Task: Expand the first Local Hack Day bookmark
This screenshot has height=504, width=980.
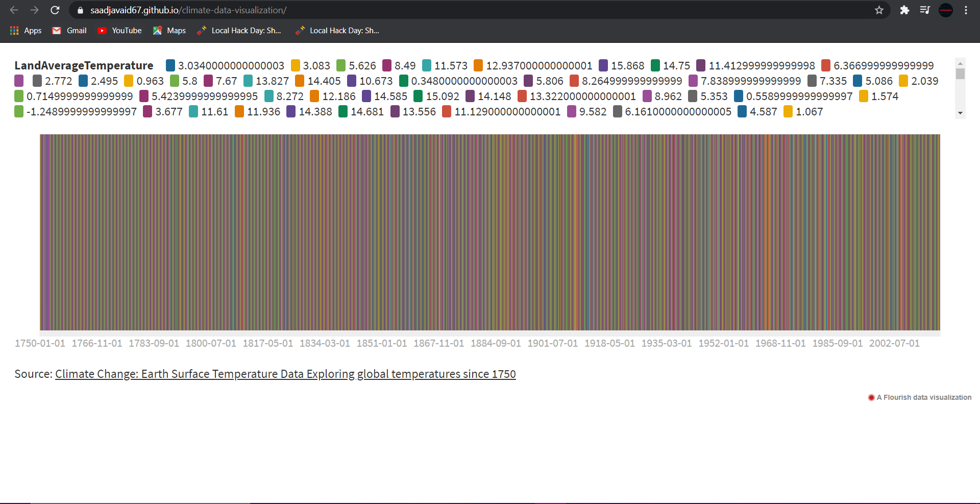Action: click(x=239, y=30)
